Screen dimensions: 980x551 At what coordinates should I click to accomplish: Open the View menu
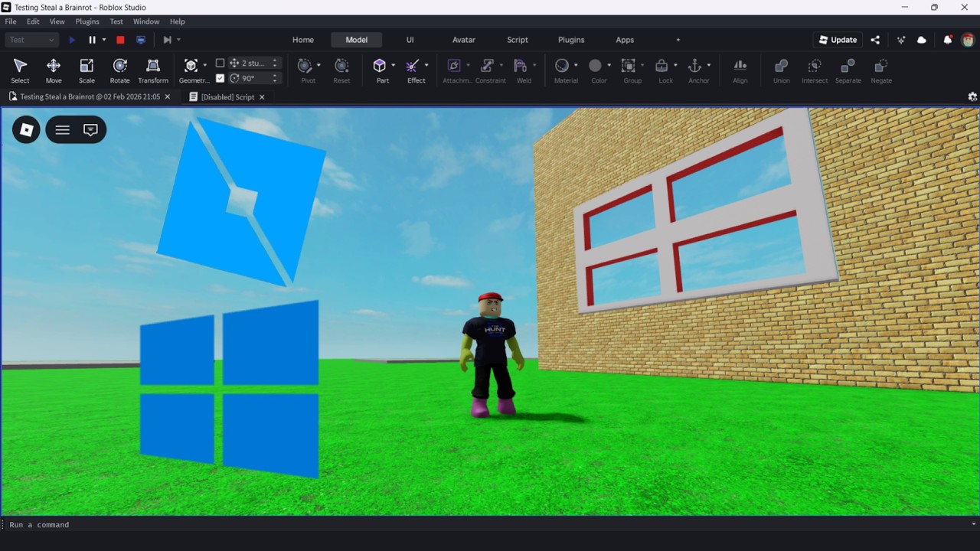pyautogui.click(x=57, y=21)
